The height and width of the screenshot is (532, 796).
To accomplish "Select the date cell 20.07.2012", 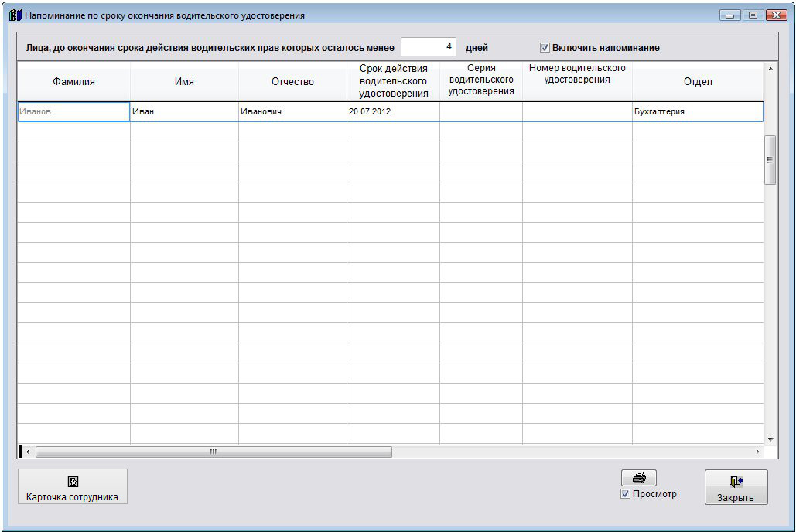I will (x=393, y=112).
